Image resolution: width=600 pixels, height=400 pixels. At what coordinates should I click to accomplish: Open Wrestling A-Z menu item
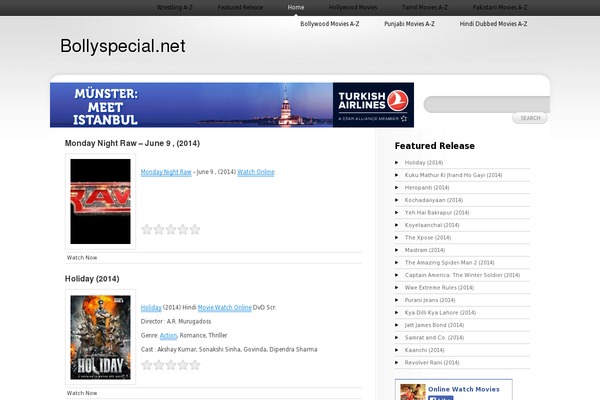pos(174,7)
